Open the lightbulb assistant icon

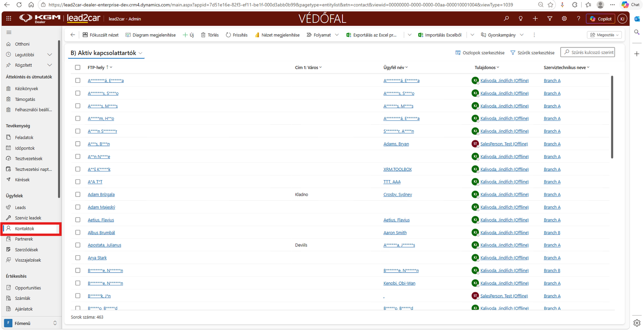pyautogui.click(x=521, y=18)
